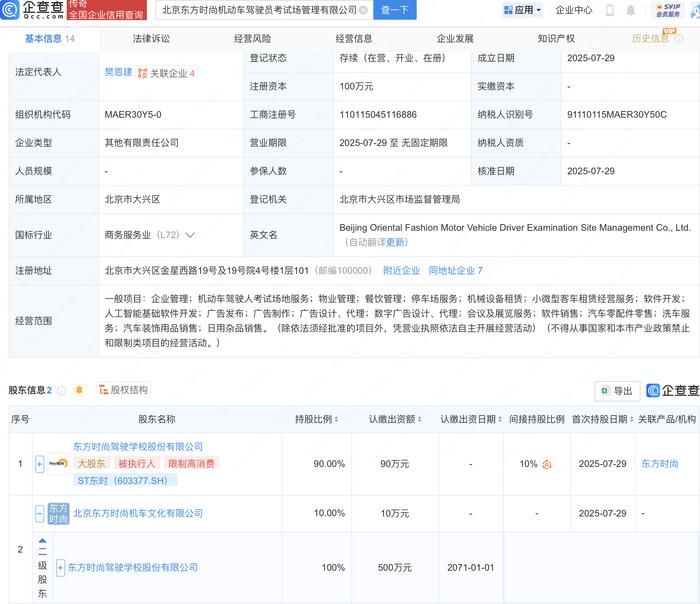Click 500万元 value in second-level row

(395, 568)
